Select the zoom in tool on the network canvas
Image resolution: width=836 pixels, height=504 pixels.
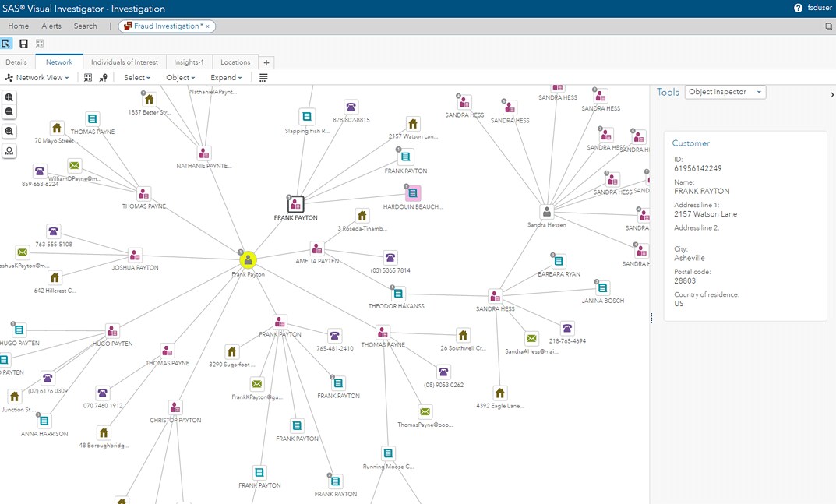click(8, 97)
